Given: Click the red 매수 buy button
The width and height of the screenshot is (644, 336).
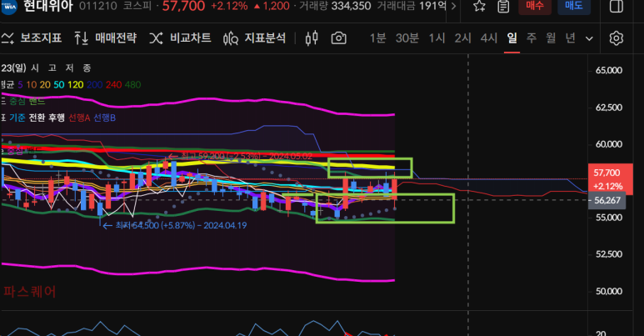Looking at the screenshot, I should click(535, 6).
